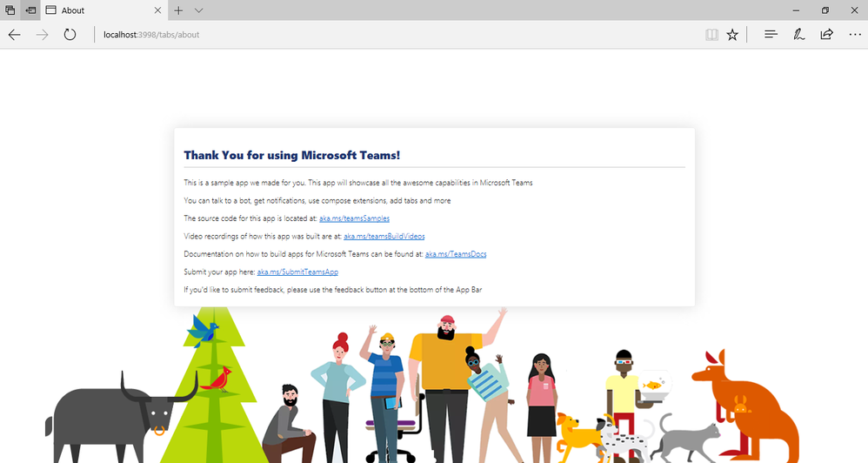Click the feedback instructions sentence
The image size is (868, 463).
pos(333,289)
